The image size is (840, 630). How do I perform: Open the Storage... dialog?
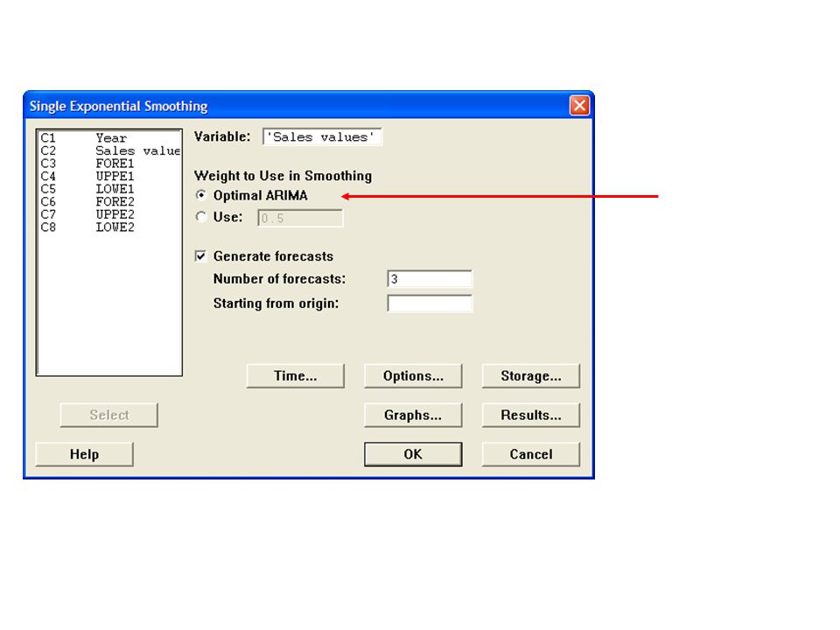click(x=531, y=376)
